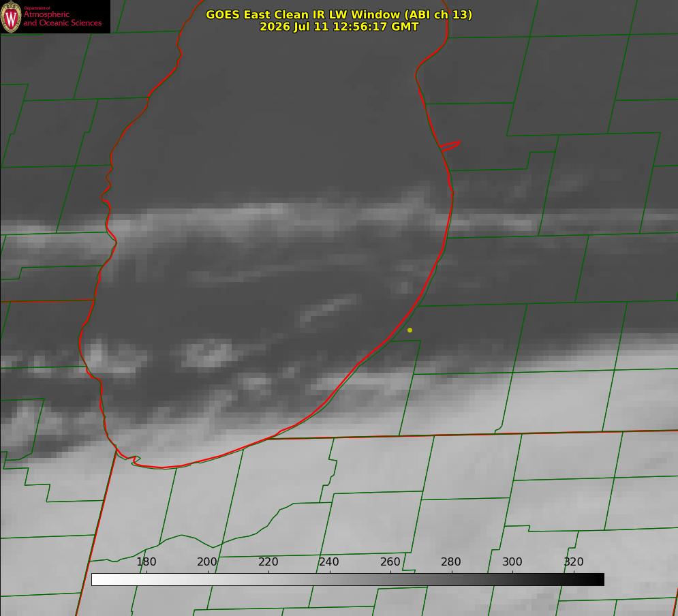
Task: Open the Atmospheric and Oceanic Sciences text link
Action: point(62,18)
